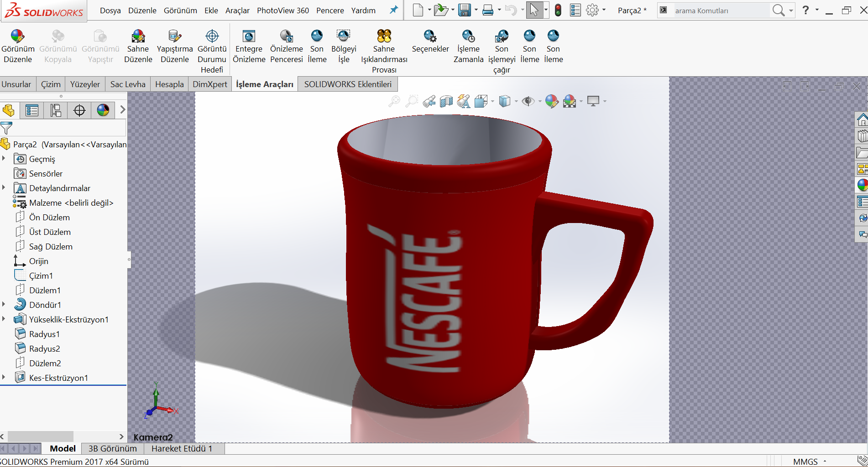Open Sahne Düzenle scene editor
The width and height of the screenshot is (868, 467).
pyautogui.click(x=138, y=36)
